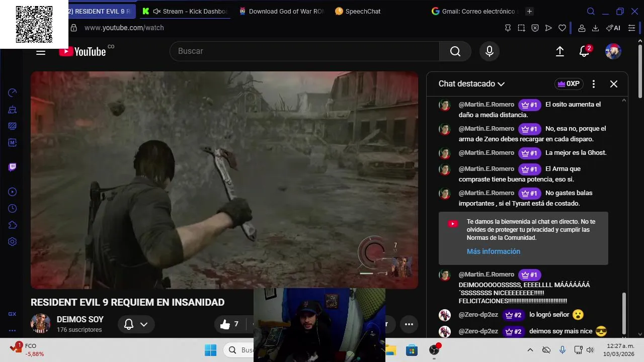The image size is (644, 362).
Task: Open the Microsoft Store taskbar icon
Action: [412, 350]
